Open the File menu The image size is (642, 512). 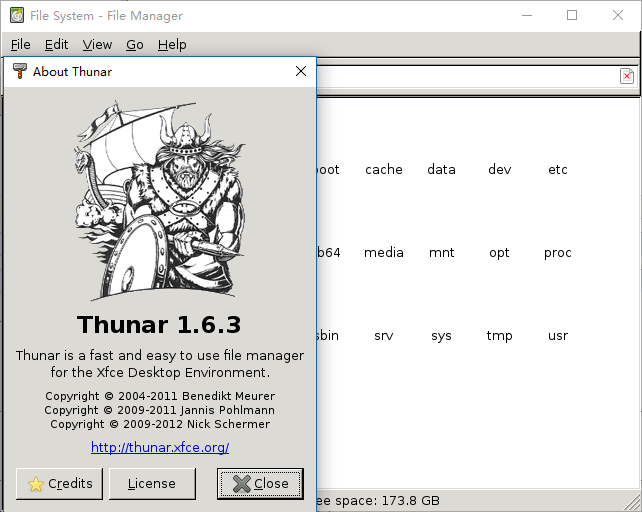pyautogui.click(x=21, y=45)
